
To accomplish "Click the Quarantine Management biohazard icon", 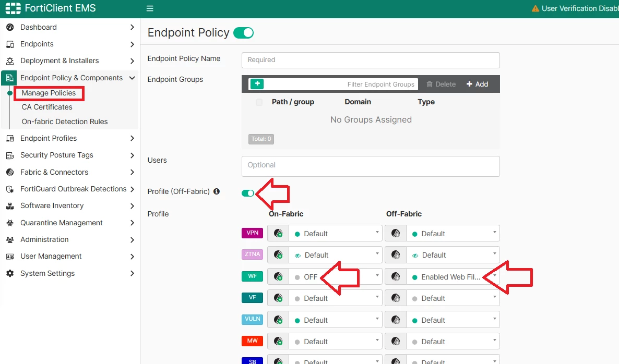I will 10,223.
